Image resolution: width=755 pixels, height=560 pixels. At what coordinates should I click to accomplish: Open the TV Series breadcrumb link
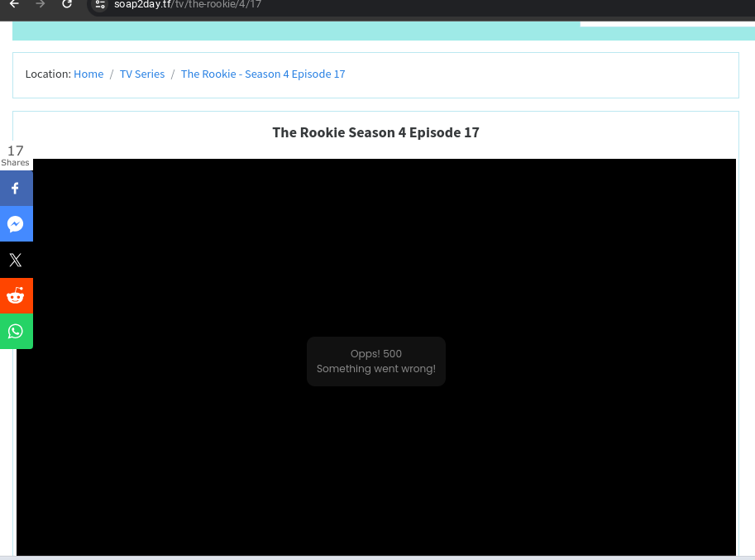(x=141, y=74)
